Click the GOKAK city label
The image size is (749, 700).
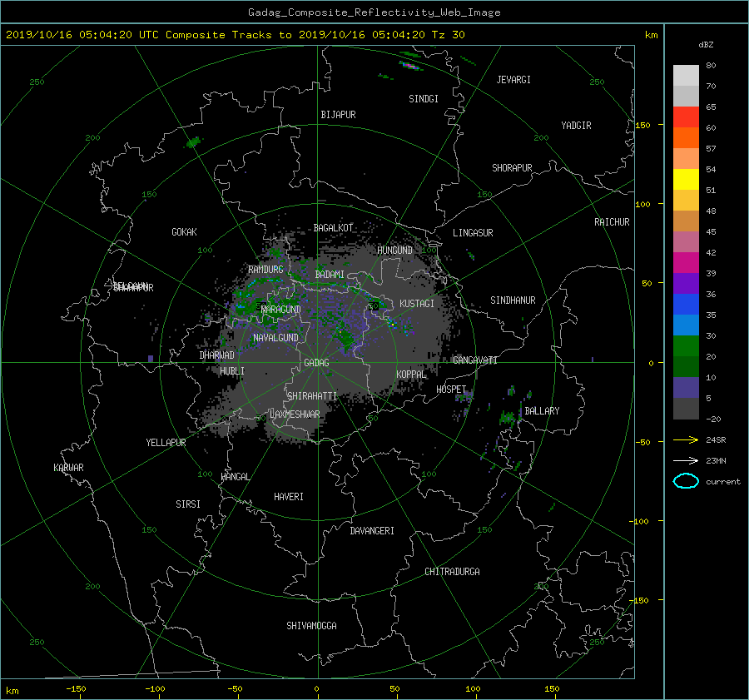[x=184, y=232]
